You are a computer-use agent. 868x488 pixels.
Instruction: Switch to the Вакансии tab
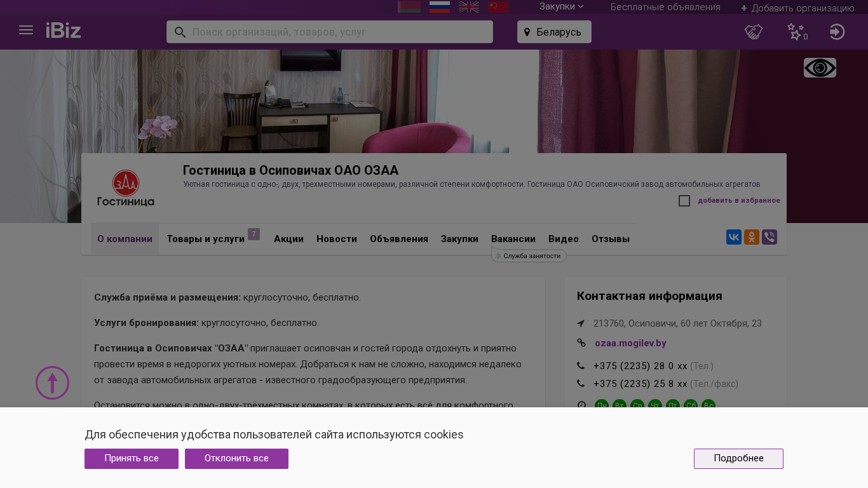tap(513, 239)
